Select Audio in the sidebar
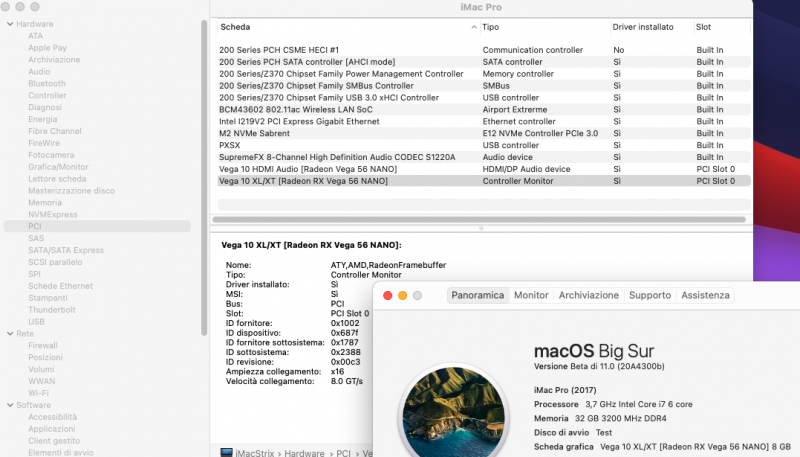The image size is (800, 457). tap(39, 71)
